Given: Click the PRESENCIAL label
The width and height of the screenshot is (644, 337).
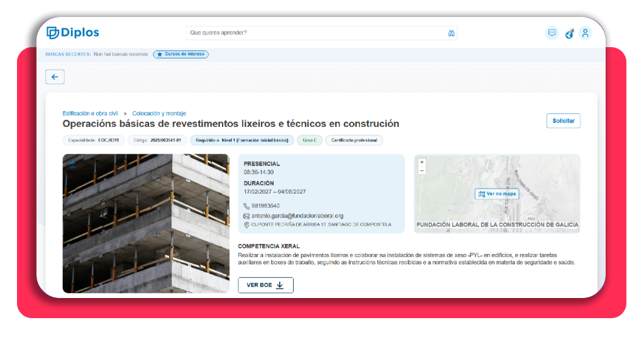Looking at the screenshot, I should pos(262,163).
